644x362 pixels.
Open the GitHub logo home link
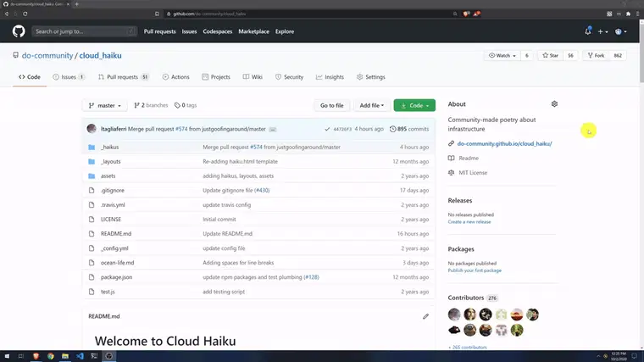click(19, 31)
